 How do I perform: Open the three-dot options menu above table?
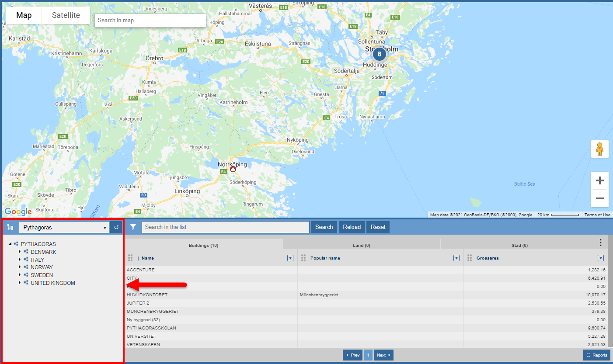click(x=600, y=243)
